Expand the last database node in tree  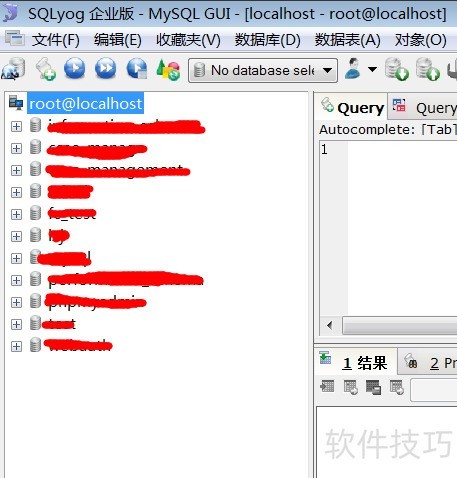coord(16,346)
